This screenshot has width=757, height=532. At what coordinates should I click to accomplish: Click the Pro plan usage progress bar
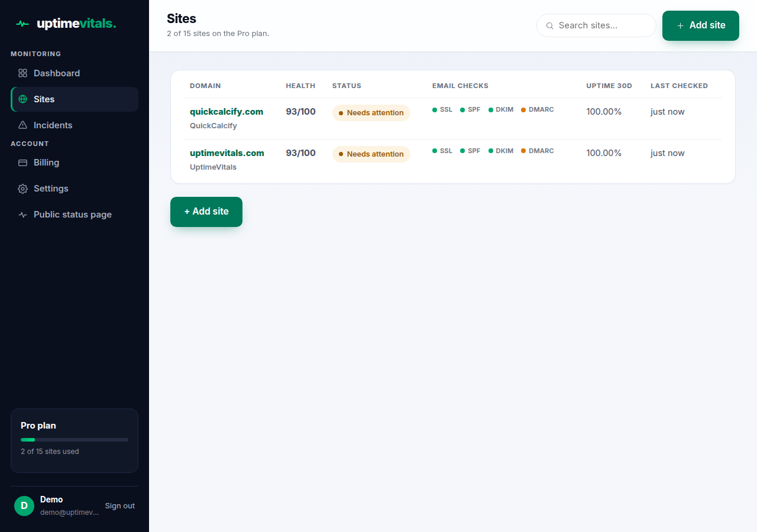tap(75, 440)
